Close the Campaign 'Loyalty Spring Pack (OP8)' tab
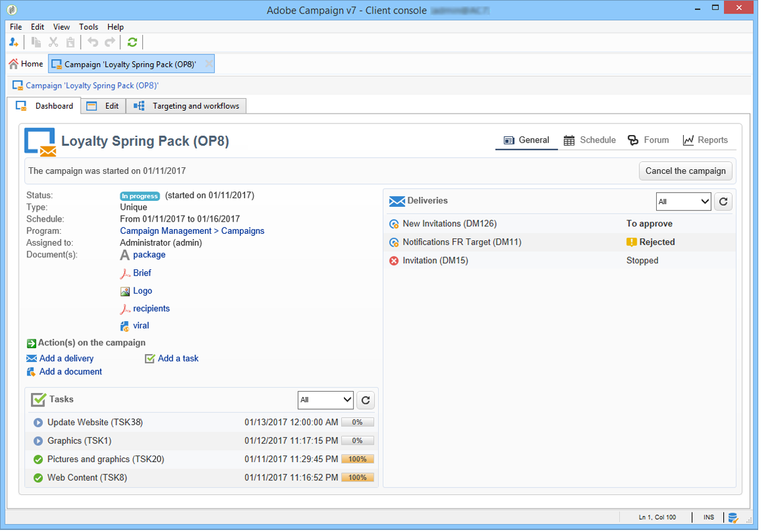The height and width of the screenshot is (532, 773). coord(209,64)
